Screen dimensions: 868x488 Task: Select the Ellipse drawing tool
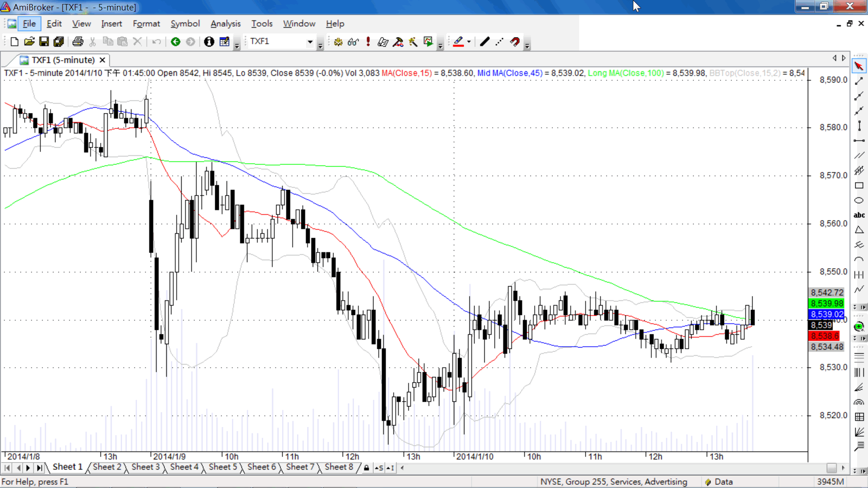859,200
